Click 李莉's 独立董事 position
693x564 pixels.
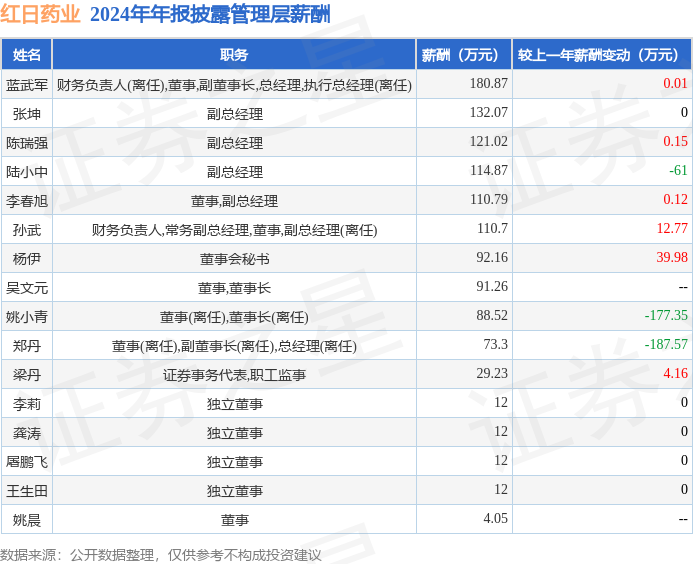(x=234, y=404)
